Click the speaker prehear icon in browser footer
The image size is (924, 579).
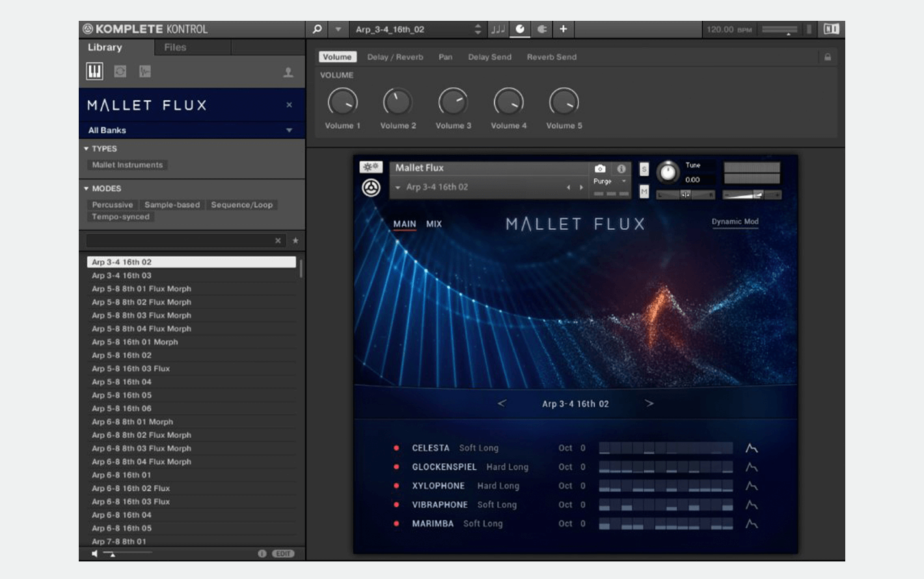tap(95, 554)
